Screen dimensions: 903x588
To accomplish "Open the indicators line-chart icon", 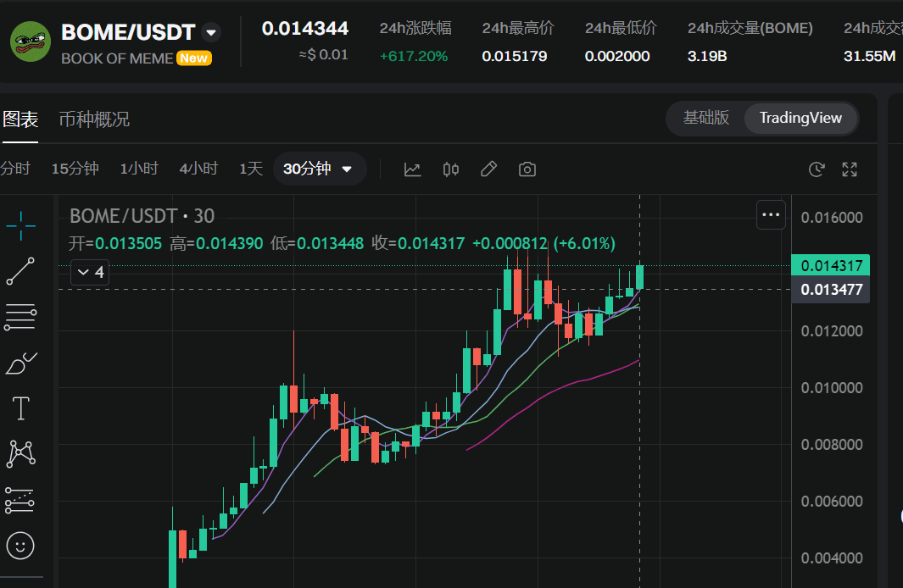I will pos(412,169).
